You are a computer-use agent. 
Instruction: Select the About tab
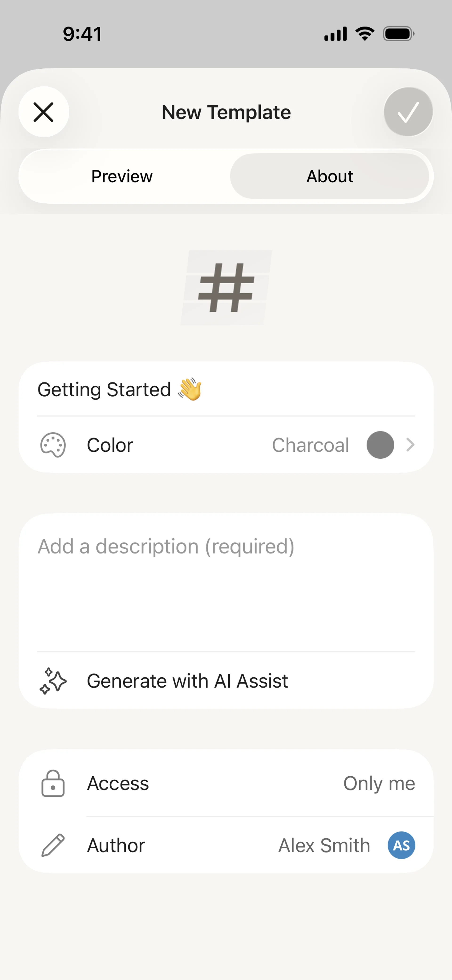[x=330, y=177]
